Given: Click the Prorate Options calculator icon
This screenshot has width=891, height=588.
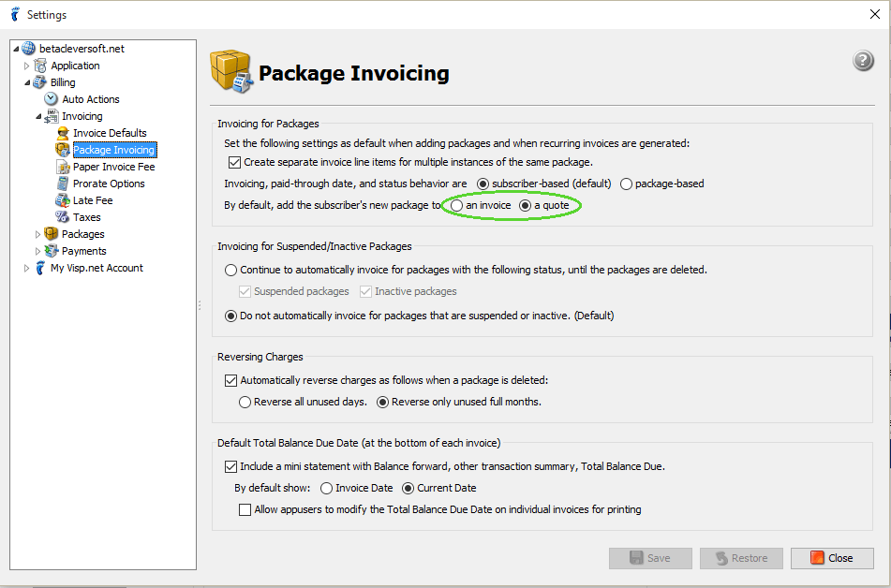Looking at the screenshot, I should tap(63, 184).
